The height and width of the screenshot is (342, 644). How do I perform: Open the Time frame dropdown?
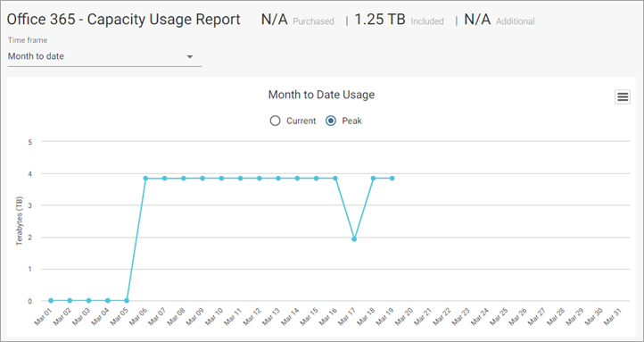[104, 56]
